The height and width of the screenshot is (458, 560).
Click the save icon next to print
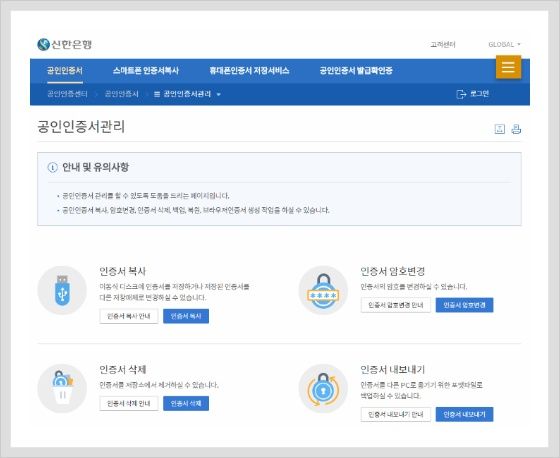click(500, 129)
